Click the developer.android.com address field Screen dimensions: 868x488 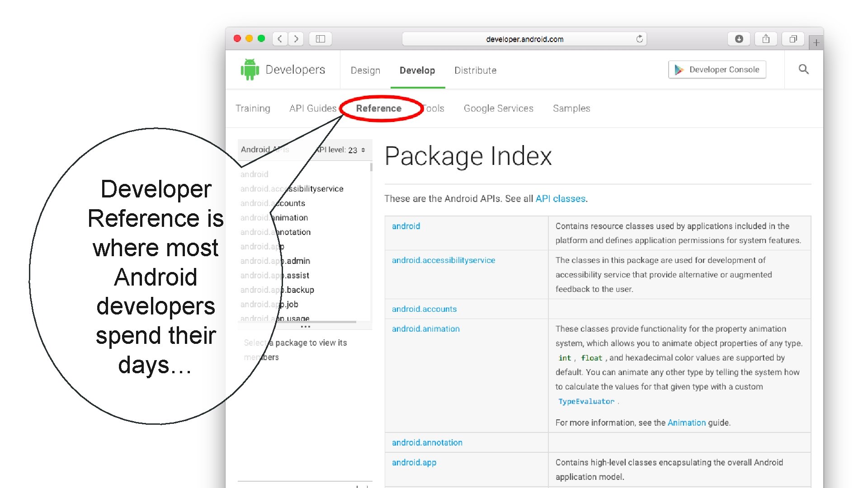(x=524, y=39)
